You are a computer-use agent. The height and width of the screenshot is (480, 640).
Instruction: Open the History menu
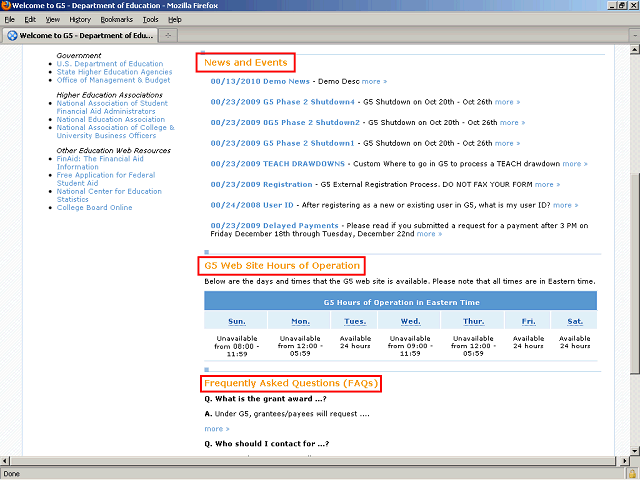(80, 20)
